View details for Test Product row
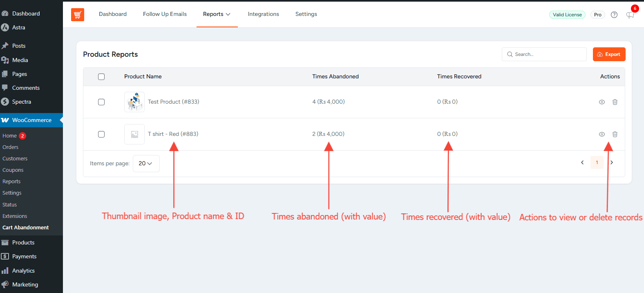Viewport: 644px width, 293px height. pyautogui.click(x=602, y=102)
